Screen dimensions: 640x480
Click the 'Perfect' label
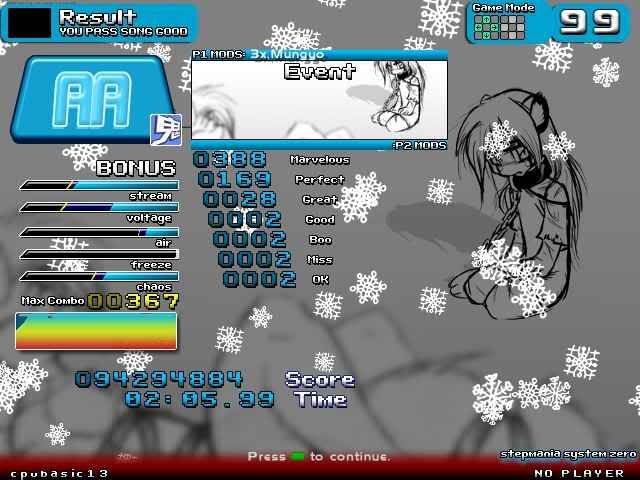point(320,180)
